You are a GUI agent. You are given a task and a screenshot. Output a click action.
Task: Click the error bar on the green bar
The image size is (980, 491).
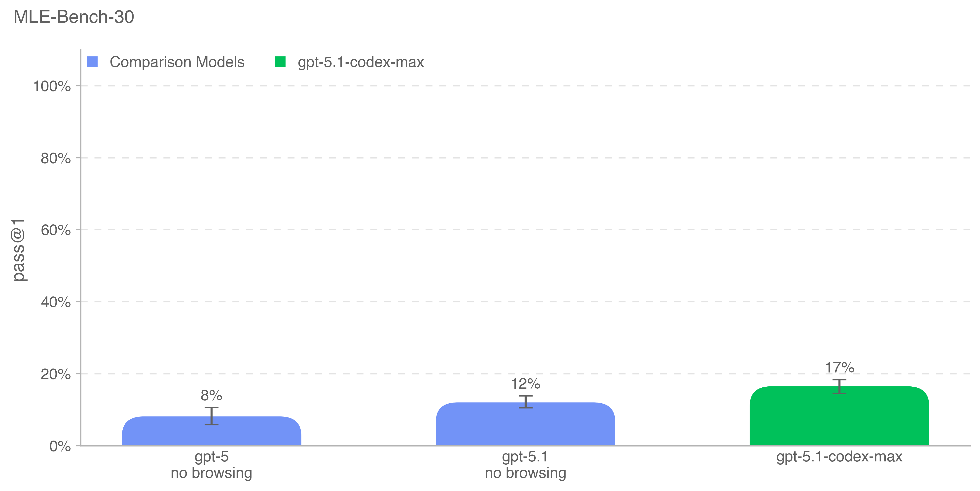(839, 386)
